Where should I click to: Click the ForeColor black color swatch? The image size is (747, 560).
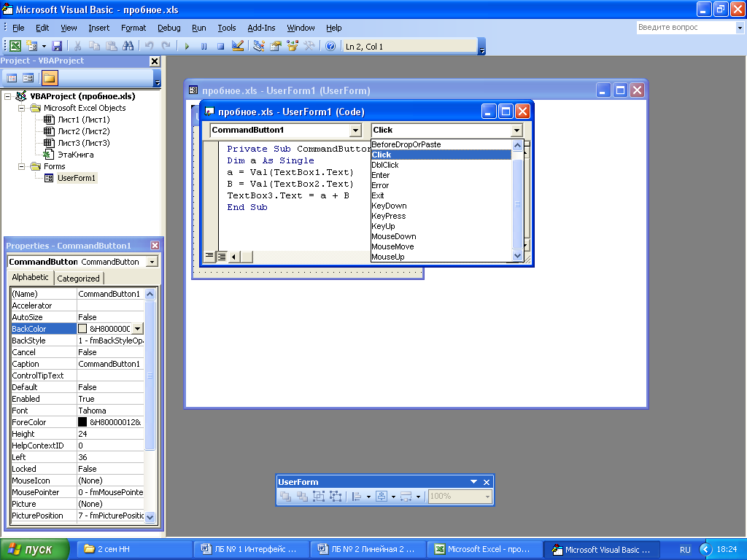(x=82, y=422)
